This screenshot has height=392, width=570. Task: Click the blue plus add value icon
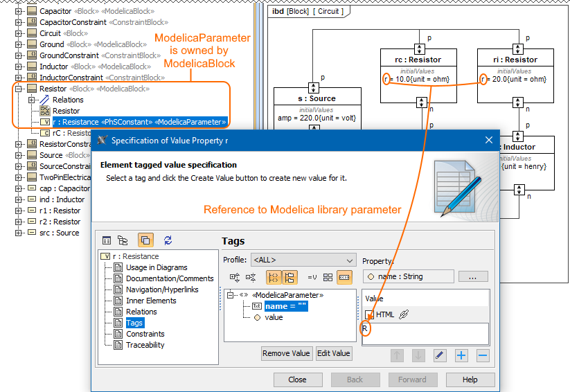461,355
